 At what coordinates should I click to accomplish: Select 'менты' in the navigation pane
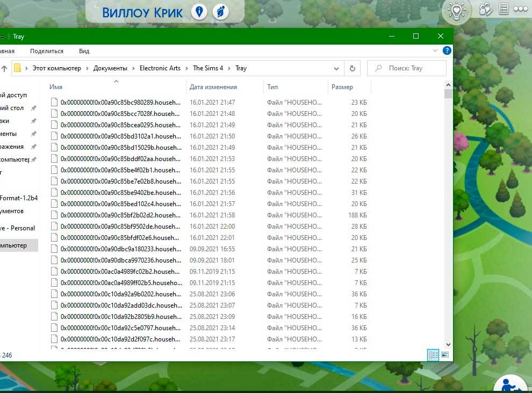[8, 134]
